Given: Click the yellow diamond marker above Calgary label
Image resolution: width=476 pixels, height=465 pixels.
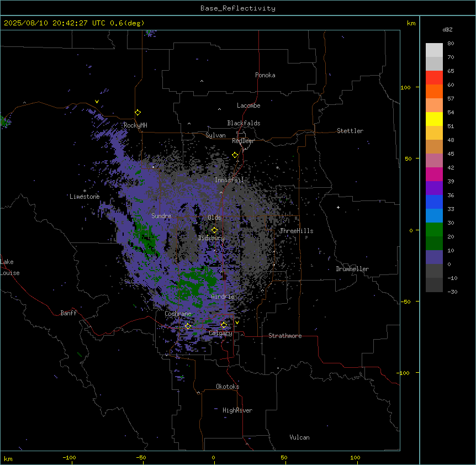Looking at the screenshot, I should pyautogui.click(x=224, y=325).
